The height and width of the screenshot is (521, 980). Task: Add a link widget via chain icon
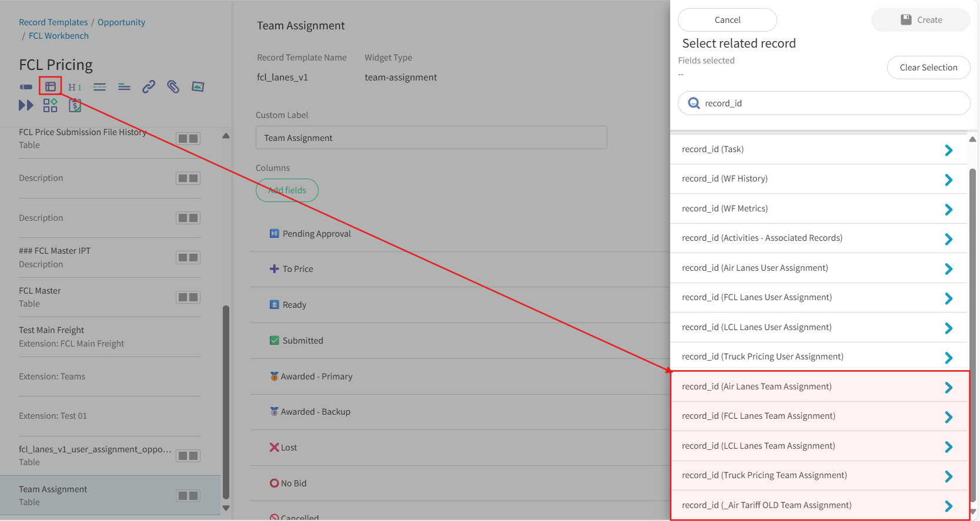pos(149,87)
